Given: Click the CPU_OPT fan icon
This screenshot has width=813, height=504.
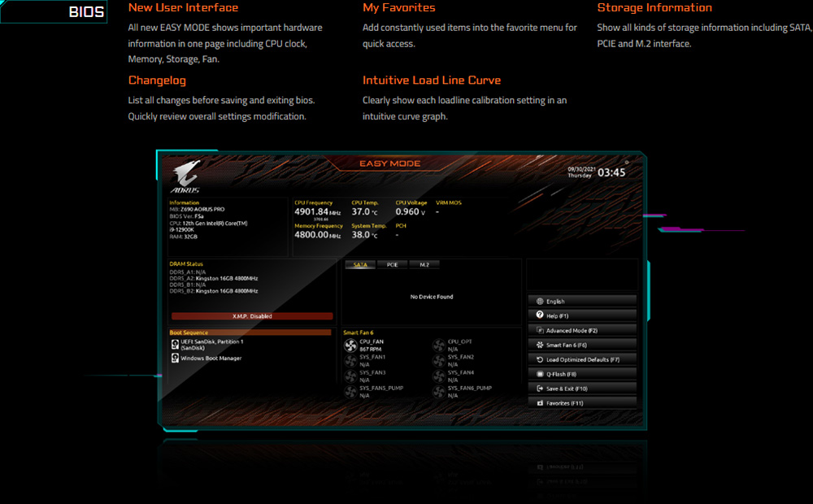Looking at the screenshot, I should [x=439, y=345].
